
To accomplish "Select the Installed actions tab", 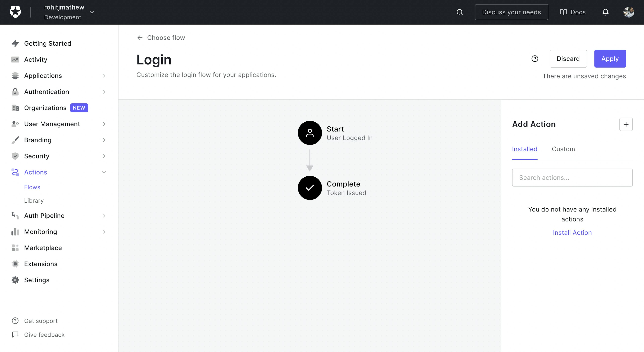I will coord(524,149).
